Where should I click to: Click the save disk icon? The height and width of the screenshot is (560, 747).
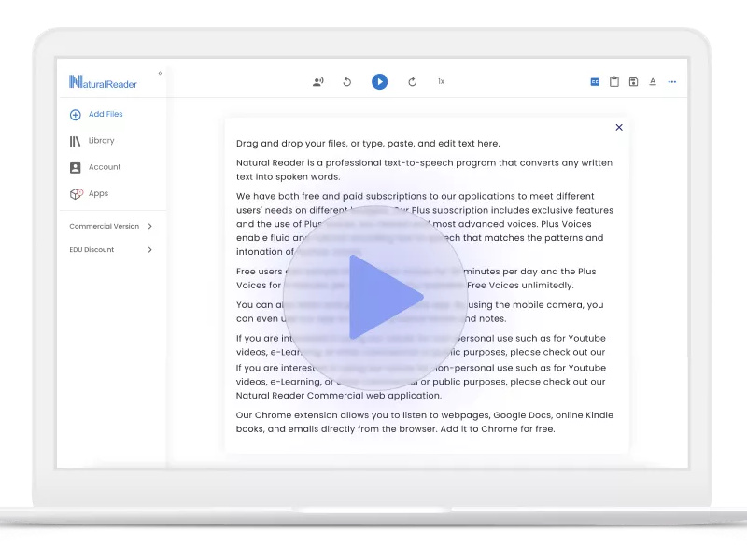tap(633, 82)
